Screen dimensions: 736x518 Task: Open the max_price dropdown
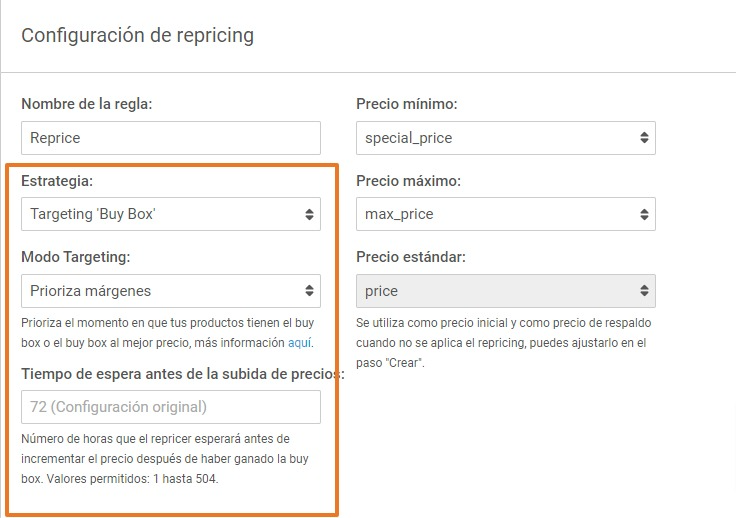[506, 214]
